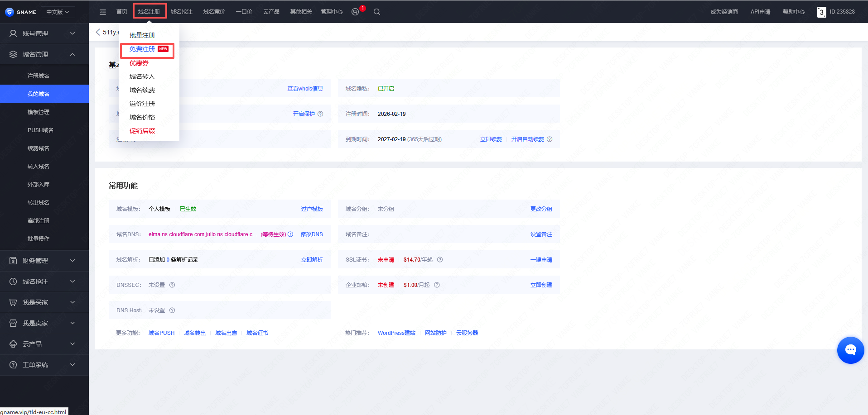868x415 pixels.
Task: Open the message notification icon with badge
Action: (356, 12)
